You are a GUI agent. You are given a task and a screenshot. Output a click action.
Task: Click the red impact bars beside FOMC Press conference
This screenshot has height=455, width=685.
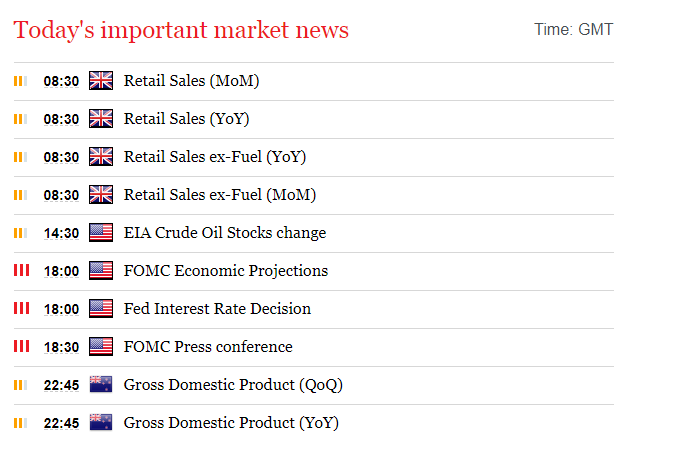click(21, 346)
